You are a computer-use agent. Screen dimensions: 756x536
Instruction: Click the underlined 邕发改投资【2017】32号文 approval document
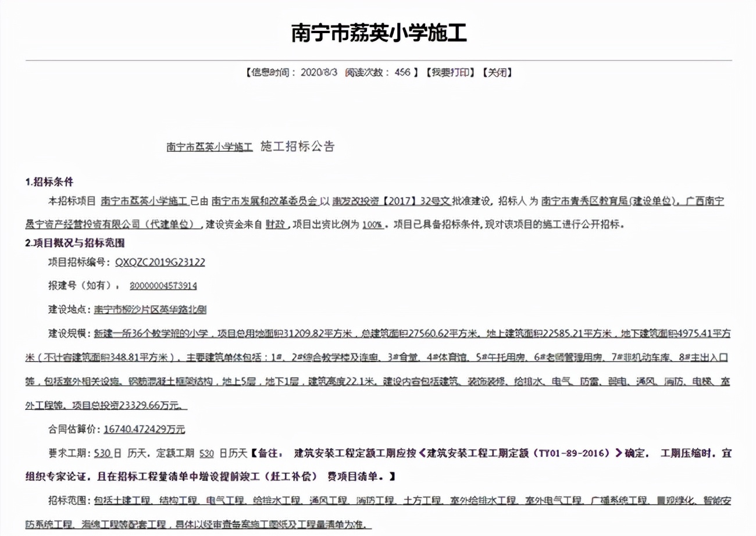pos(393,200)
